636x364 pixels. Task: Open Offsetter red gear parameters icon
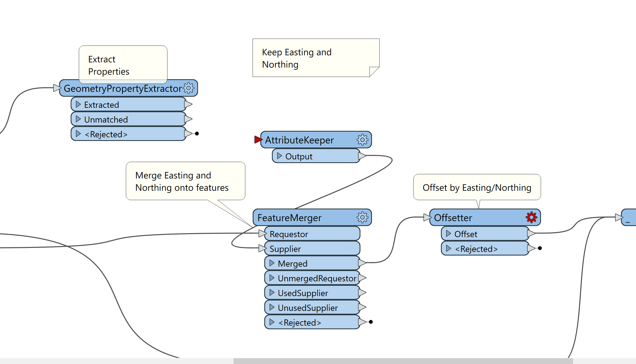pyautogui.click(x=532, y=217)
